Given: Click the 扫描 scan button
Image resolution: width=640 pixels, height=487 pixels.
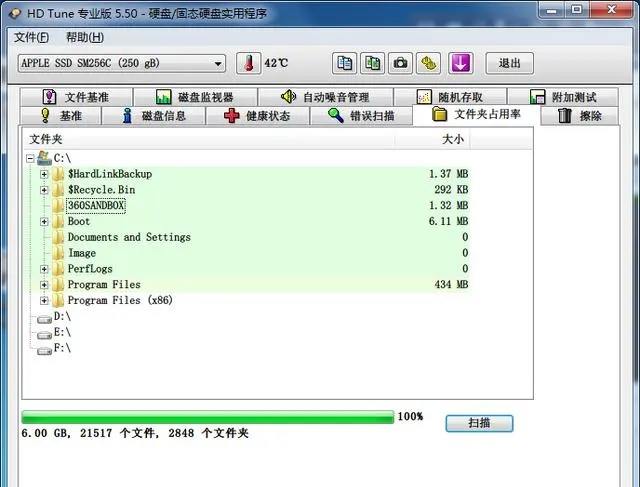Looking at the screenshot, I should pyautogui.click(x=479, y=423).
